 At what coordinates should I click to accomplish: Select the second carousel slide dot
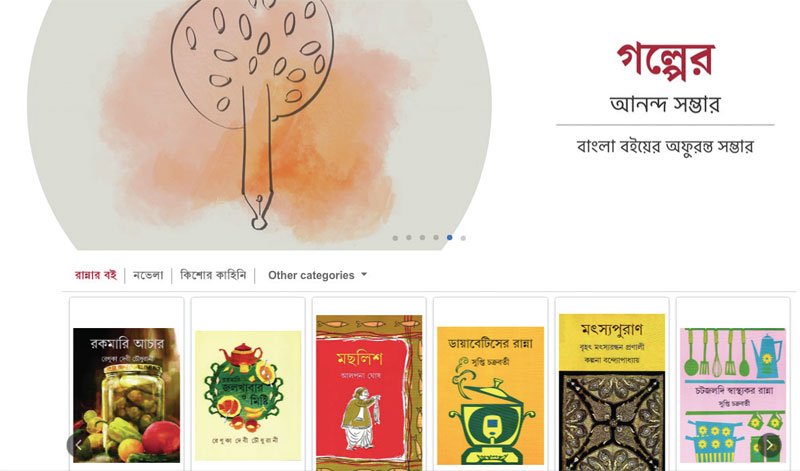click(409, 238)
